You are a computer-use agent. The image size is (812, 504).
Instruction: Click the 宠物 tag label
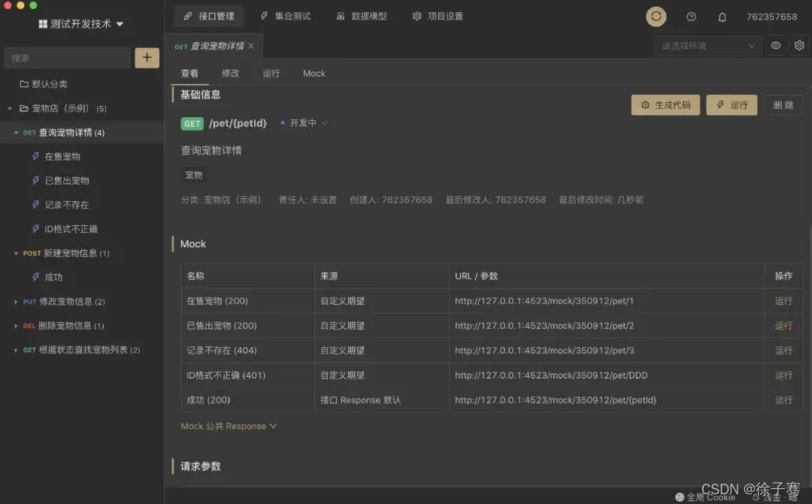194,175
